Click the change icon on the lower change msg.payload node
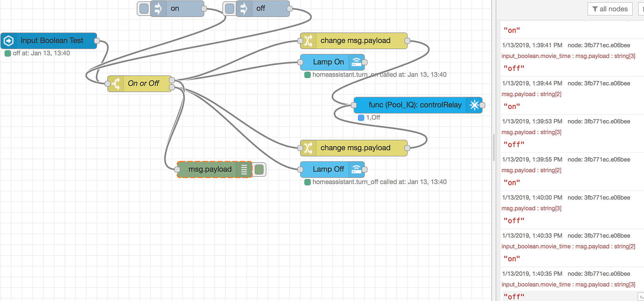644x301 pixels. (x=308, y=148)
